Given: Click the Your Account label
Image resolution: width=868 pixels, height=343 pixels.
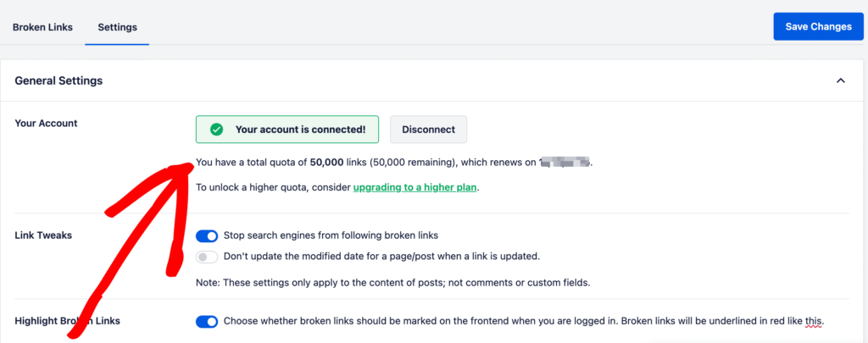Looking at the screenshot, I should [x=46, y=123].
